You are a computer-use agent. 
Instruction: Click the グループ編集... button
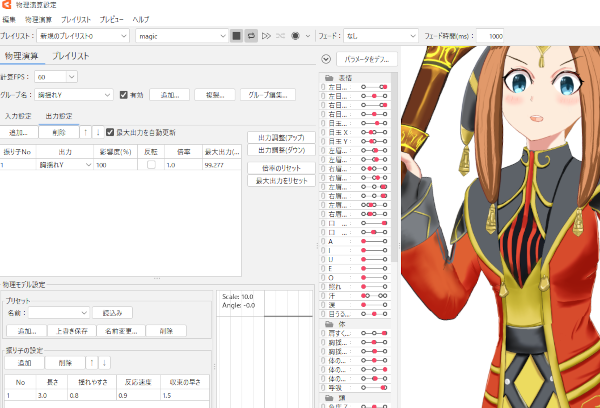[x=268, y=95]
